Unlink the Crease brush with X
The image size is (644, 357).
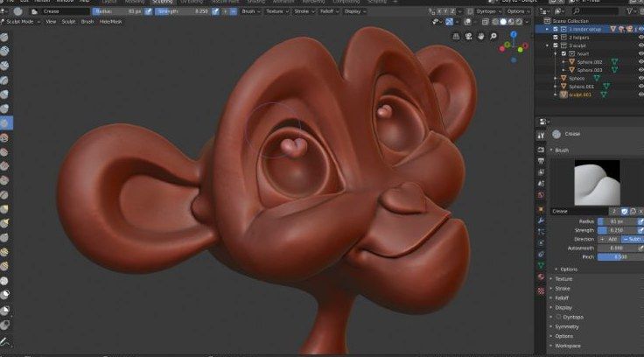[640, 211]
